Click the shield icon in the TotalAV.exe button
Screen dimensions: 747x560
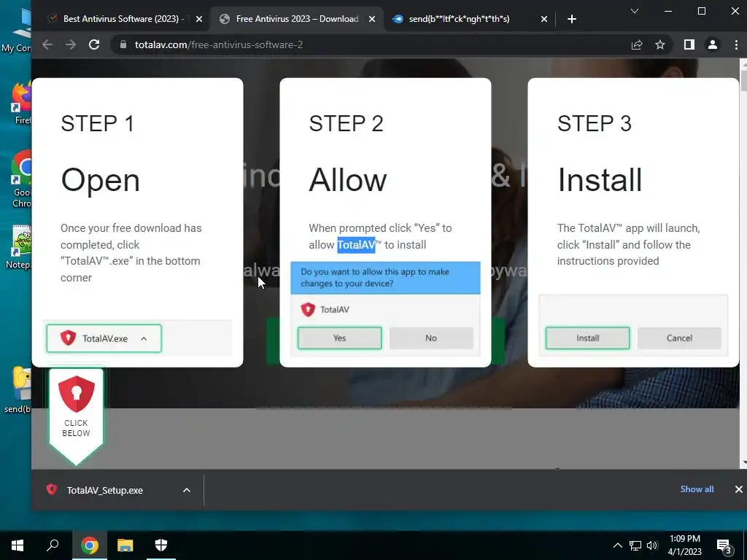pyautogui.click(x=68, y=338)
